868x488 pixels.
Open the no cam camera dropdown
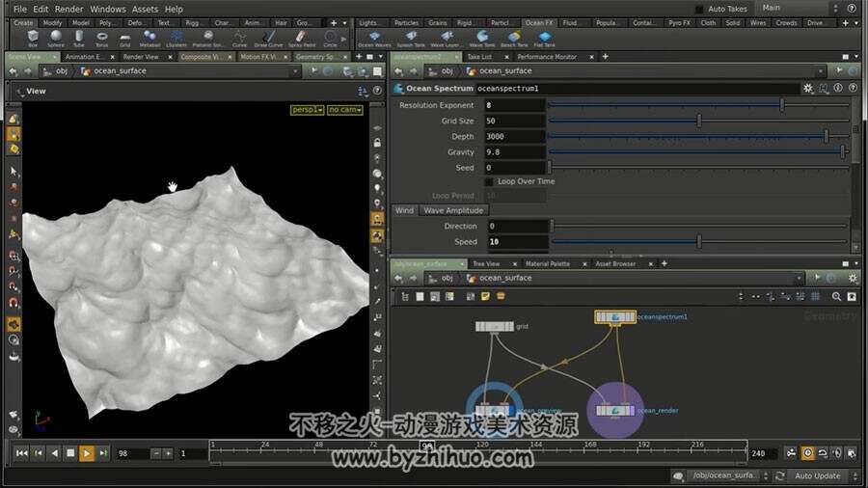point(344,110)
